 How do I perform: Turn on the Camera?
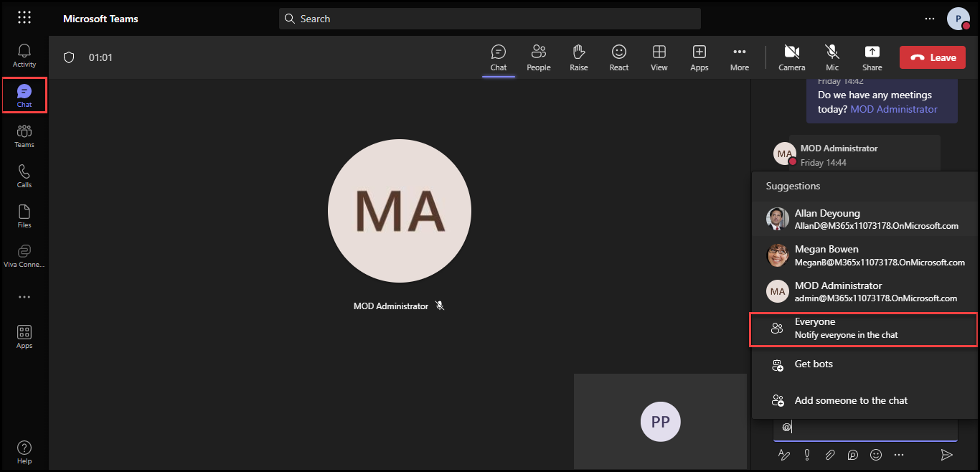point(791,57)
